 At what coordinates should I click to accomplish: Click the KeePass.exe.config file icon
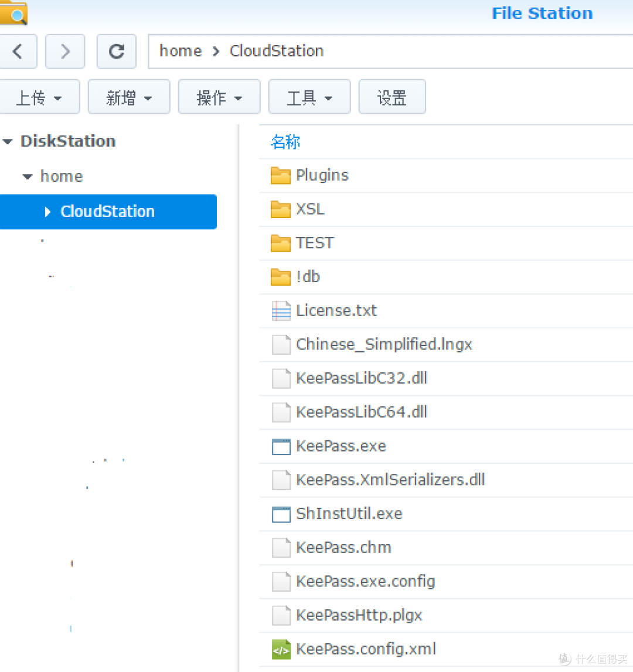pos(281,582)
